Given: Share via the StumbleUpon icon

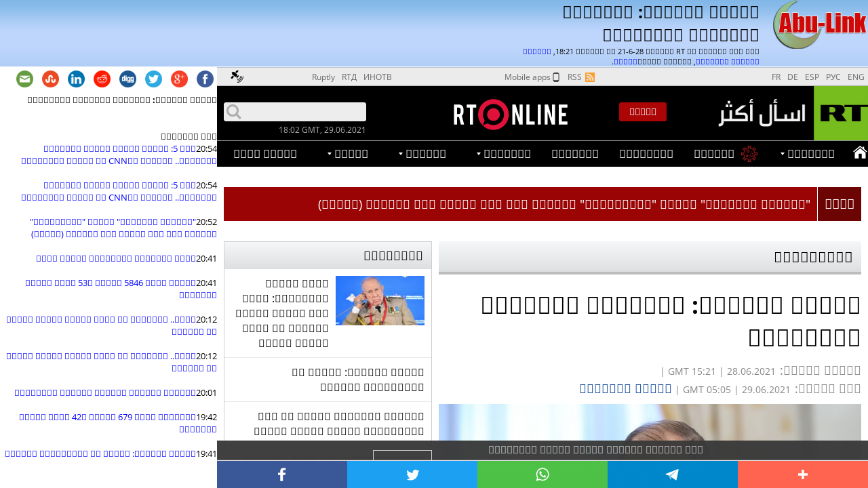Looking at the screenshot, I should [51, 79].
